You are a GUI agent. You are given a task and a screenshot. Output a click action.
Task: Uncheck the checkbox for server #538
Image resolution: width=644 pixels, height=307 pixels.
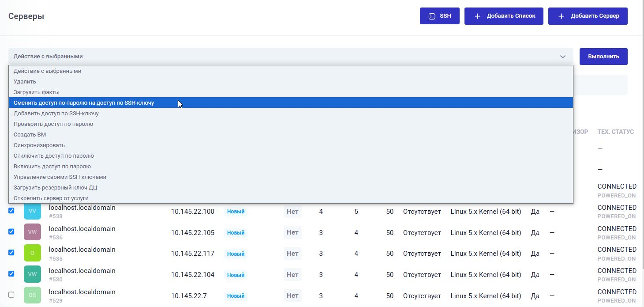tap(11, 210)
